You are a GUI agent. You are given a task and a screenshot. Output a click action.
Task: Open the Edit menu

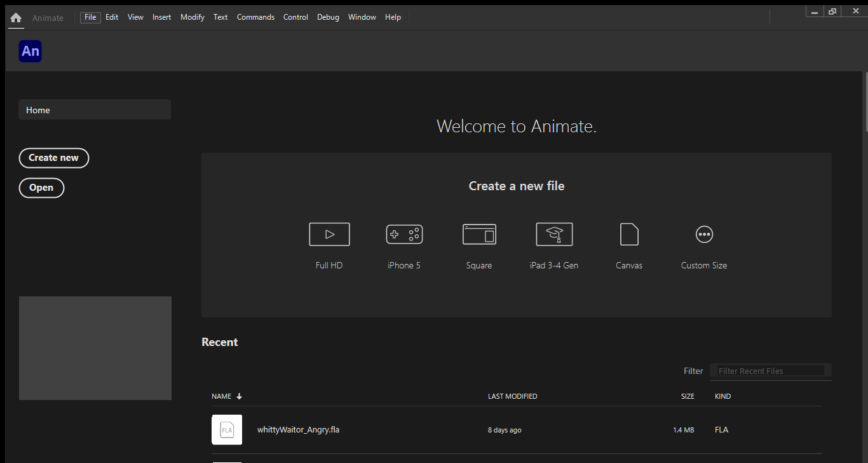pos(112,17)
